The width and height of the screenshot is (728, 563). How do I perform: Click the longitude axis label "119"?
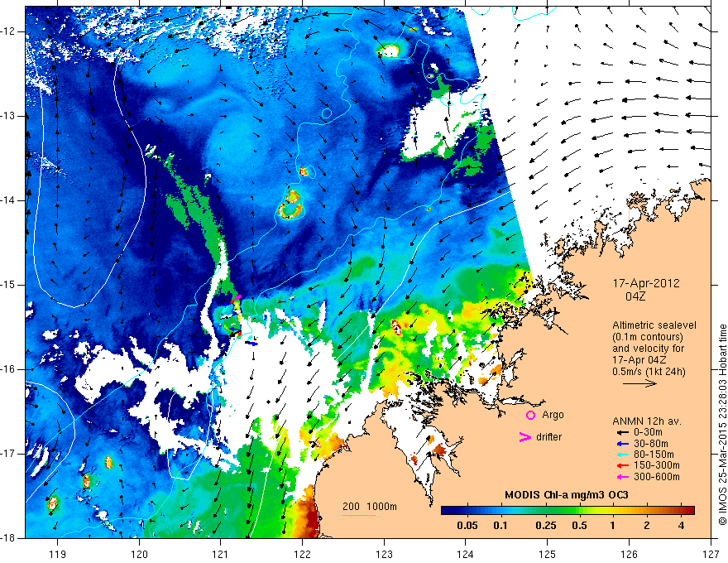pyautogui.click(x=58, y=554)
